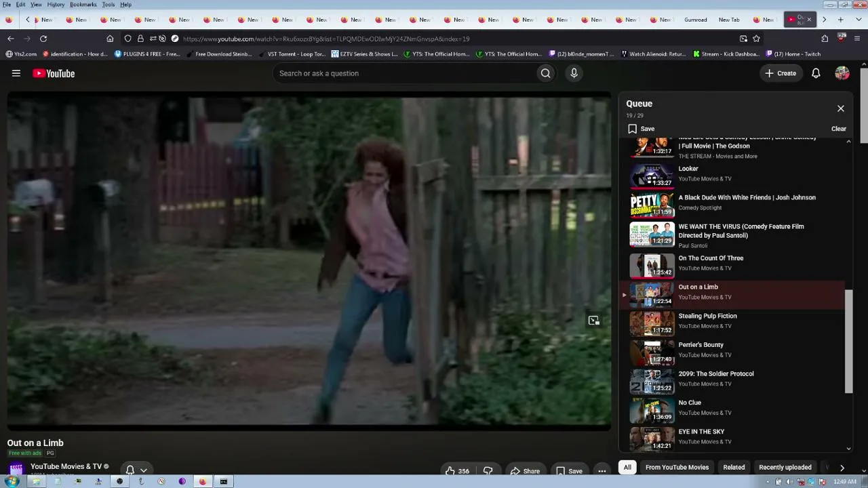The height and width of the screenshot is (488, 868).
Task: Open the Firefox Tools menu
Action: pos(108,5)
